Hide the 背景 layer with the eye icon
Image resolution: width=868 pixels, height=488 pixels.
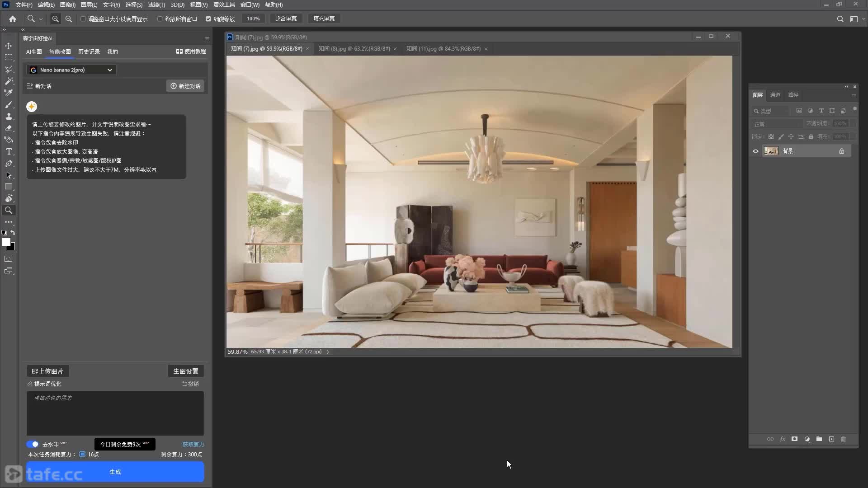tap(755, 151)
